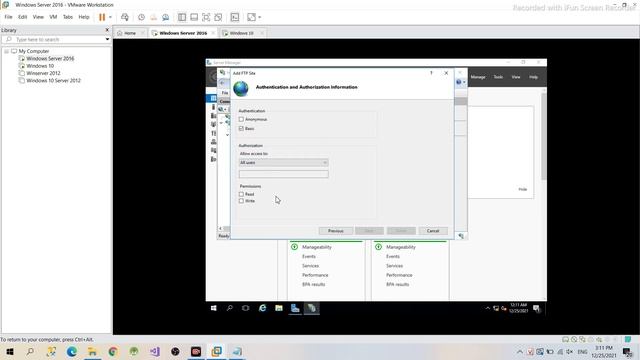This screenshot has width=640, height=360.
Task: Click the host Windows Start button
Action: click(x=10, y=351)
